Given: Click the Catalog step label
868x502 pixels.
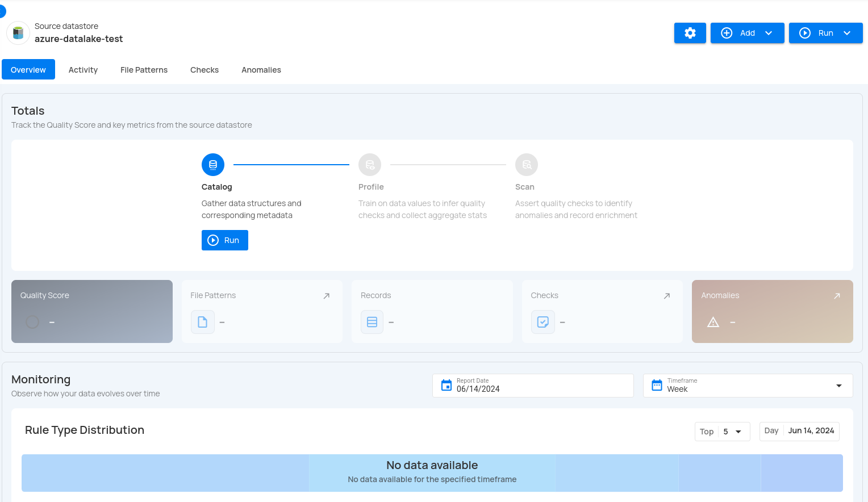Looking at the screenshot, I should [217, 187].
